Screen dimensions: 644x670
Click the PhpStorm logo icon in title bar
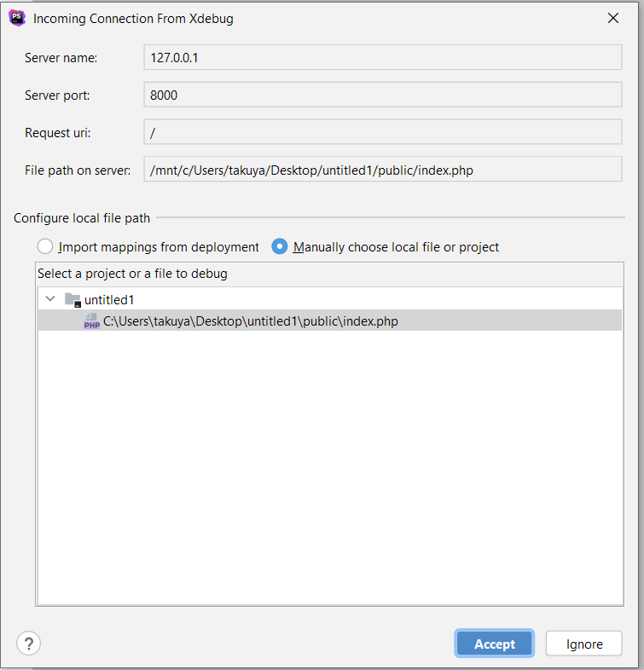[x=17, y=18]
